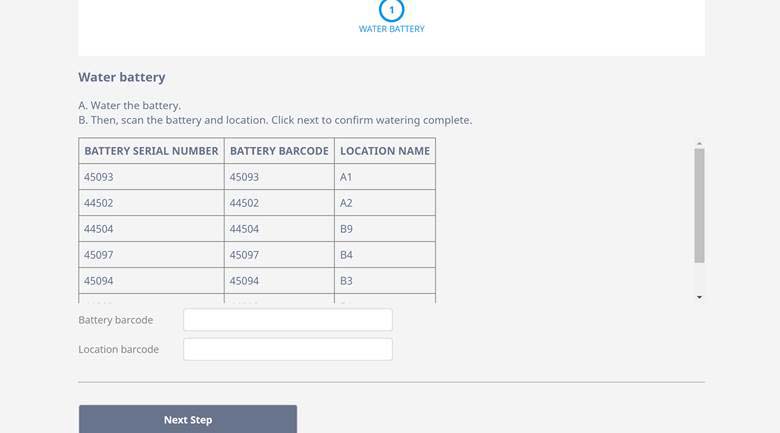Focus the Location barcode input field
Image resolution: width=780 pixels, height=433 pixels.
[x=288, y=349]
